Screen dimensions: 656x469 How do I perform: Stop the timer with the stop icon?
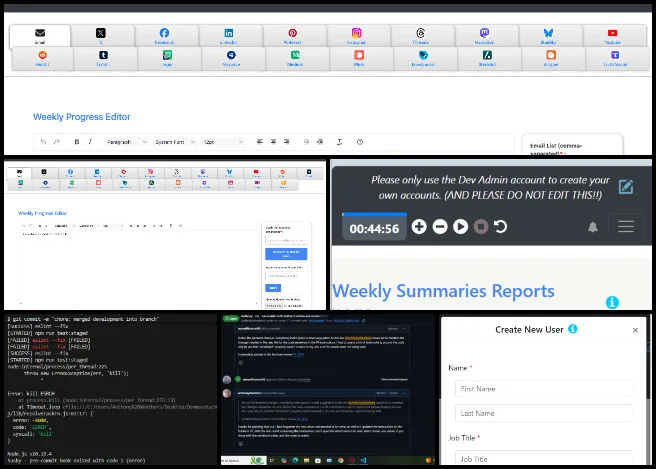(x=480, y=228)
